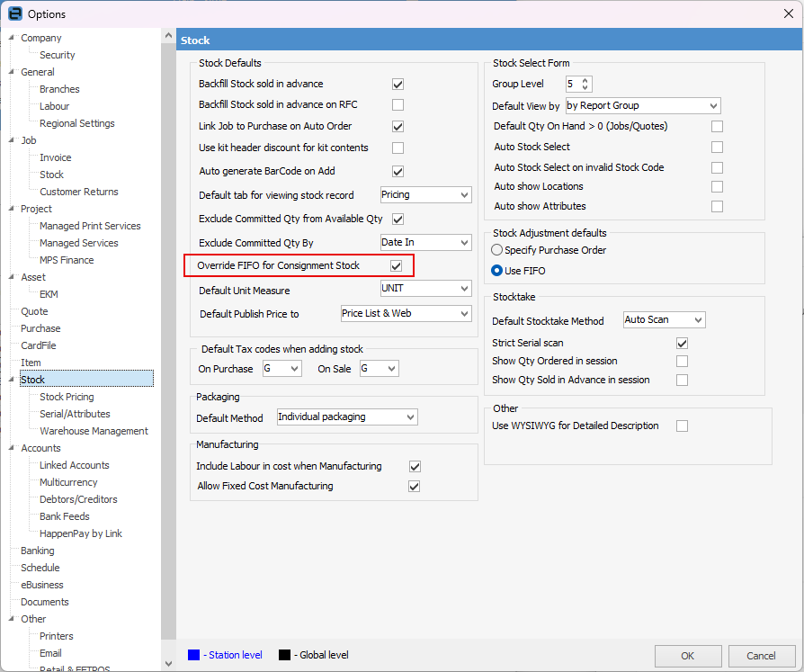
Task: Collapse the Accounts tree node
Action: tap(12, 448)
